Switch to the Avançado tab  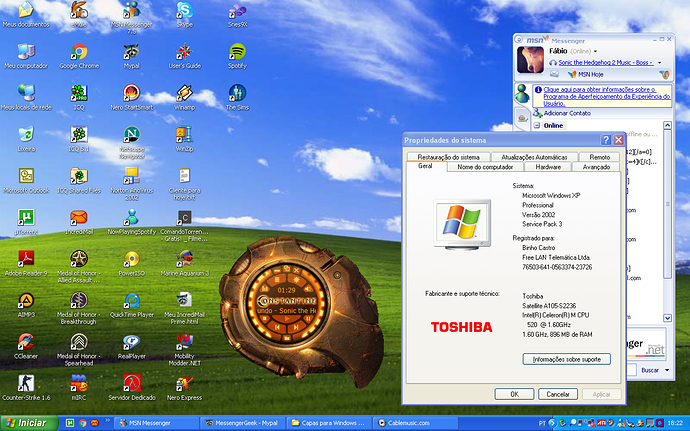596,167
